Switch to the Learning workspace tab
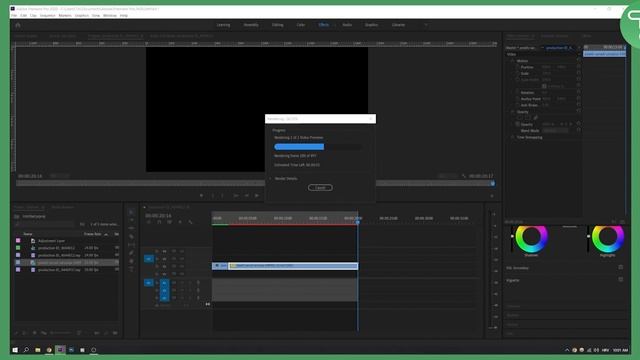This screenshot has width=640, height=360. (x=223, y=25)
